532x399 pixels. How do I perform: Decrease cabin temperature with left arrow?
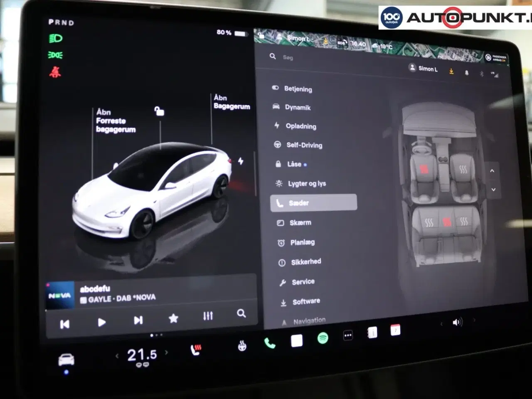tap(117, 356)
